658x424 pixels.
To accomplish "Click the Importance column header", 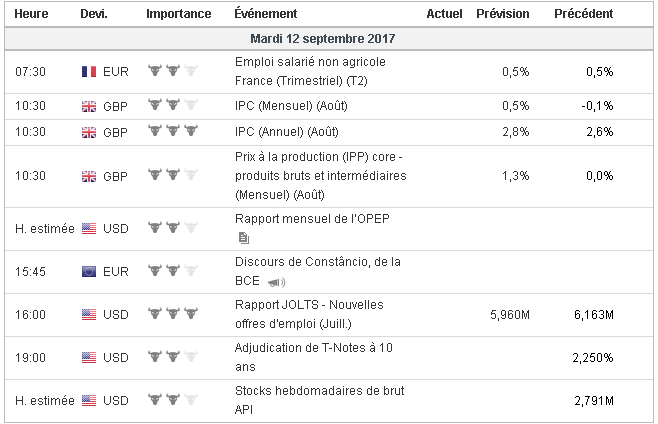I will pyautogui.click(x=178, y=14).
